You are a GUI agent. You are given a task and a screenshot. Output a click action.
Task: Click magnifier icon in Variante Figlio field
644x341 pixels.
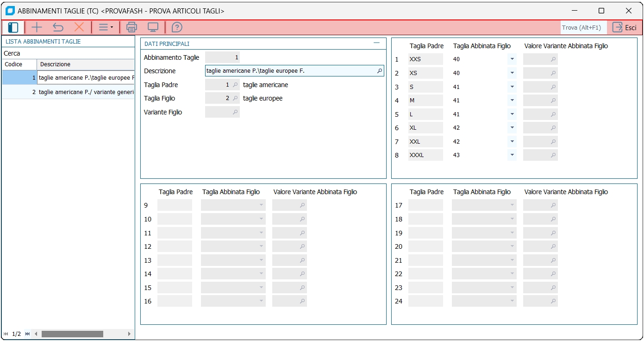(235, 112)
